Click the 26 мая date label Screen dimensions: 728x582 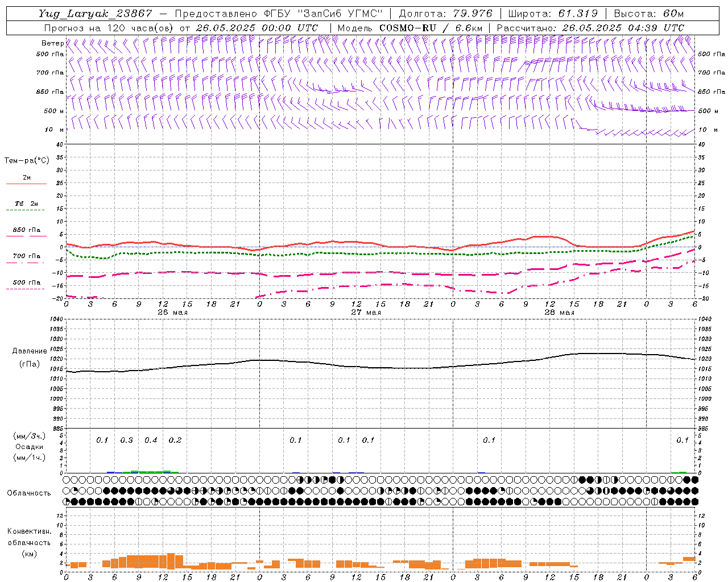[172, 313]
